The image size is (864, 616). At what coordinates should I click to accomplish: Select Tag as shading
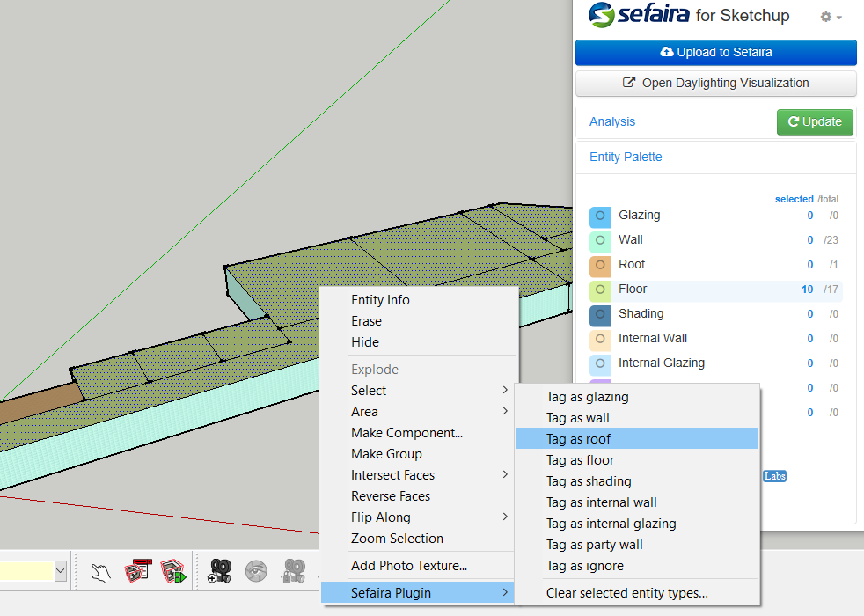(x=637, y=481)
